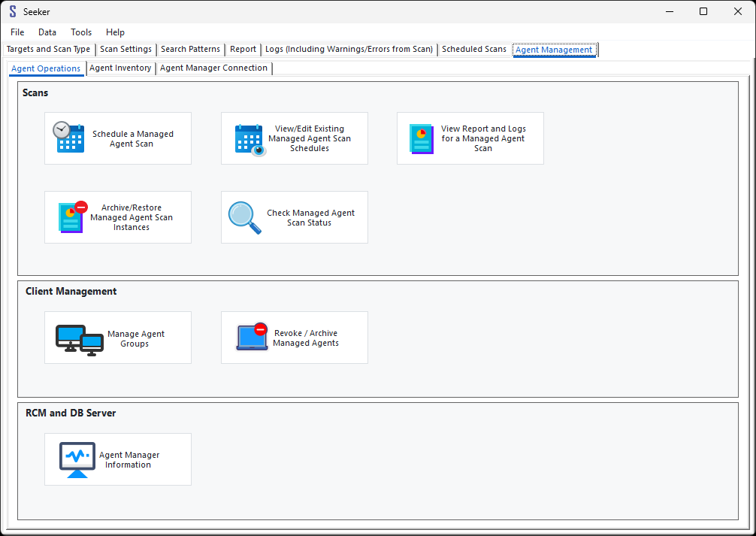Viewport: 756px width, 536px height.
Task: Click the Schedule a Managed Agent Scan text
Action: point(132,139)
